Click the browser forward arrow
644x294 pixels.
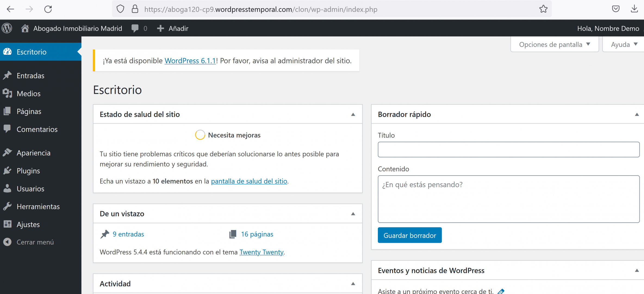29,9
